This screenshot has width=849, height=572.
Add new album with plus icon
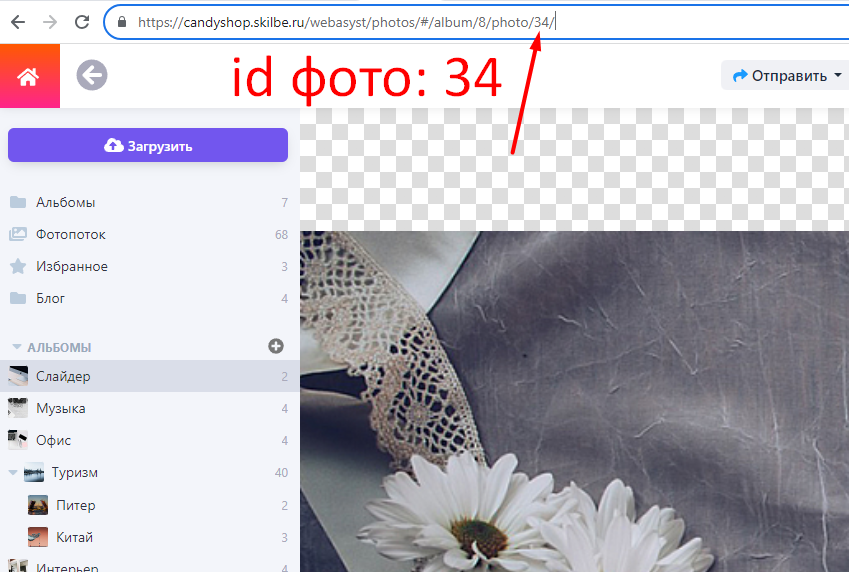coord(276,346)
